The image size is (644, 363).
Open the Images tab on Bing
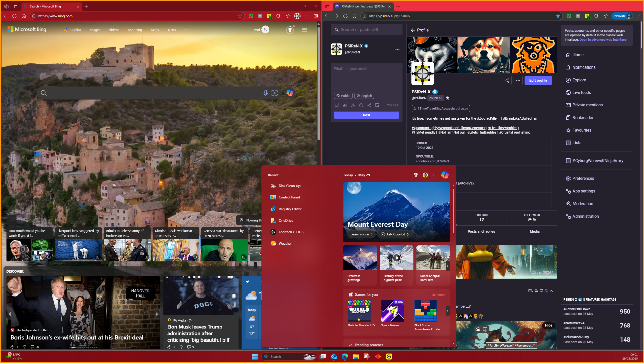[x=95, y=30]
